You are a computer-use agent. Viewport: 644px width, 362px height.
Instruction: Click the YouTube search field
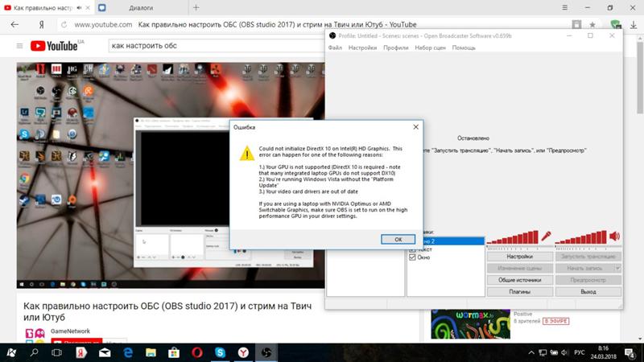(x=217, y=46)
